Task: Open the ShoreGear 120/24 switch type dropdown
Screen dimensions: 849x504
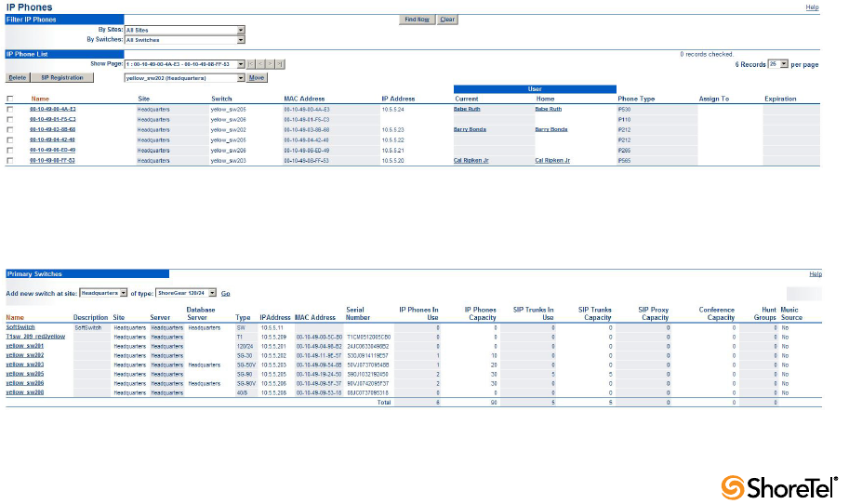Action: coord(186,293)
